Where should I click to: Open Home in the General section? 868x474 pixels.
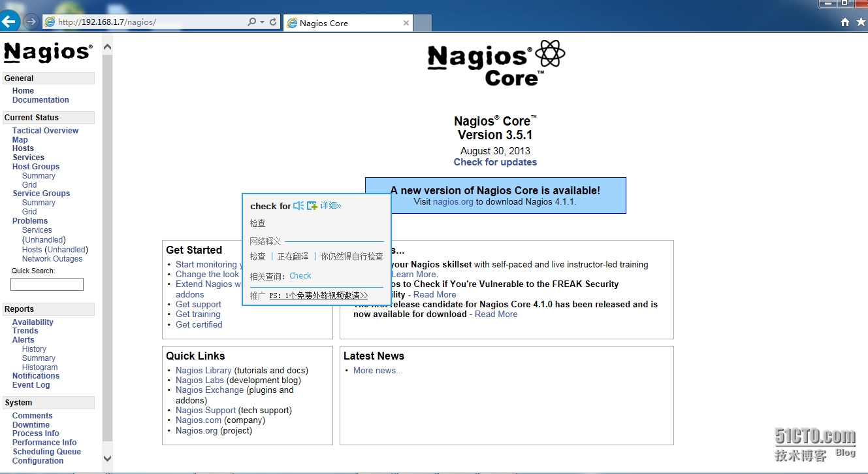click(23, 91)
